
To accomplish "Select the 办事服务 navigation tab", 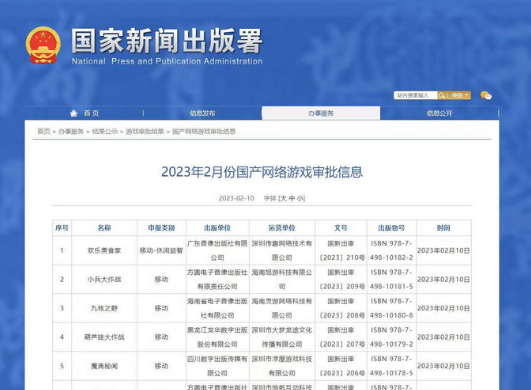I will tap(321, 113).
